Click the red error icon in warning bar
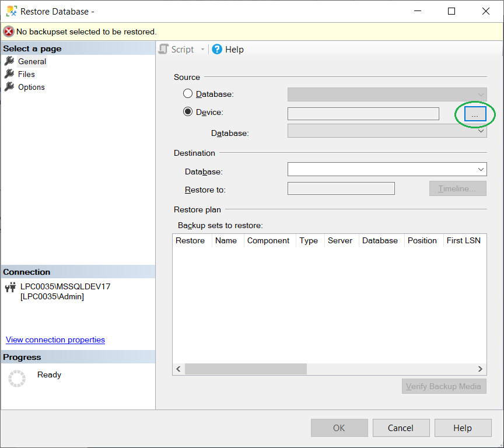Image resolution: width=504 pixels, height=448 pixels. pos(9,32)
